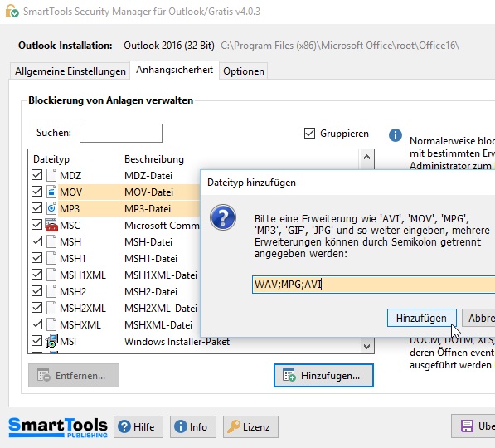
Task: Click the list scroll down arrow
Action: tap(366, 346)
